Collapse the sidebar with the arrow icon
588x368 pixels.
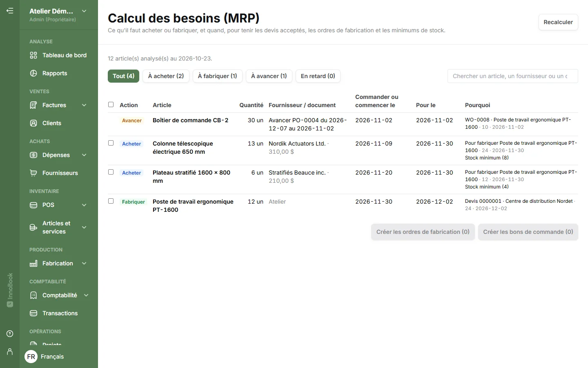tap(10, 11)
